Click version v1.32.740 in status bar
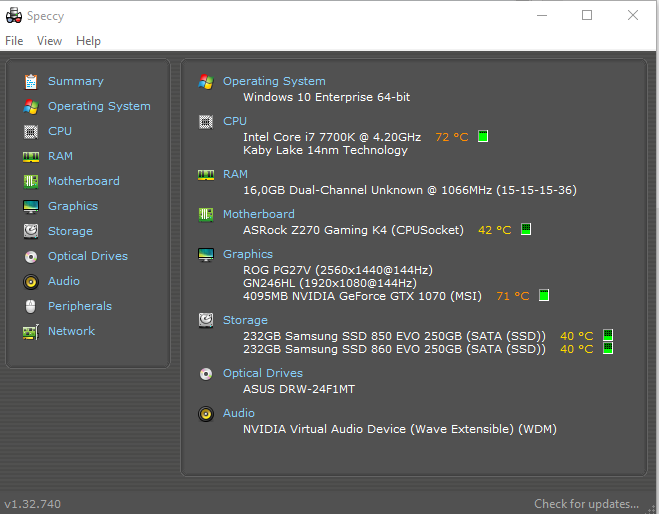Screen dimensions: 659x514 pos(33,504)
